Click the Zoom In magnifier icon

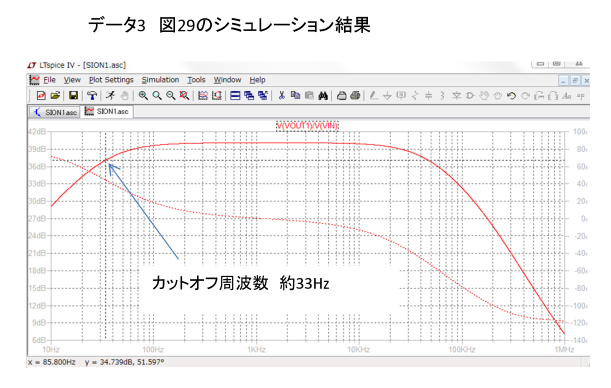143,95
